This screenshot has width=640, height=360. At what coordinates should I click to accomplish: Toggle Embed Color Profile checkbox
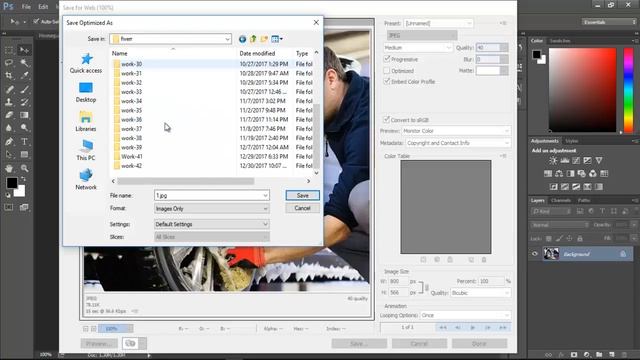pos(387,82)
